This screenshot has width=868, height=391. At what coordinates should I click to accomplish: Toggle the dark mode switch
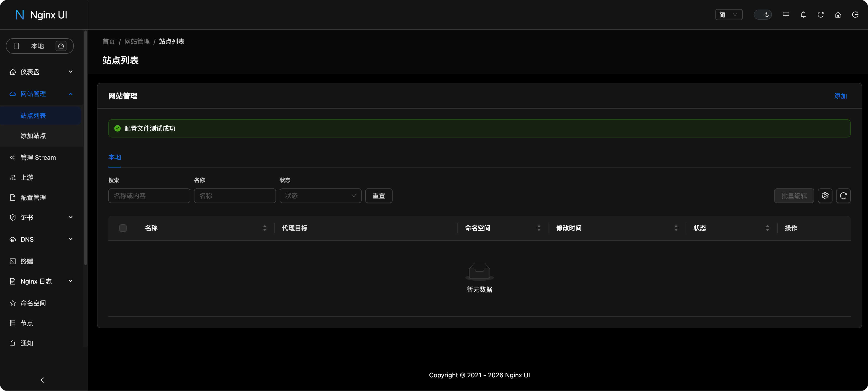pyautogui.click(x=763, y=15)
